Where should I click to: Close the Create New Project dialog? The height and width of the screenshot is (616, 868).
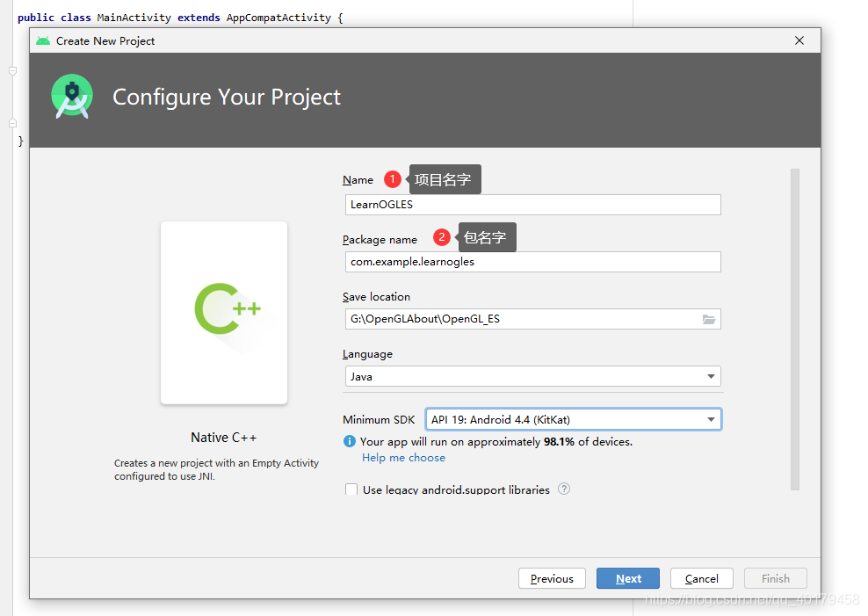[799, 40]
